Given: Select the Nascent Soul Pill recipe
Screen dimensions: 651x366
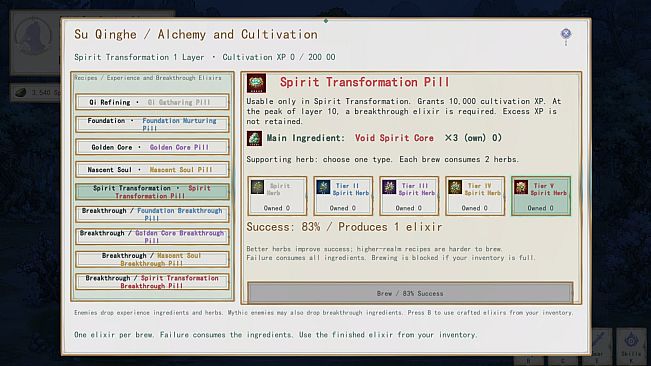Looking at the screenshot, I should 152,169.
